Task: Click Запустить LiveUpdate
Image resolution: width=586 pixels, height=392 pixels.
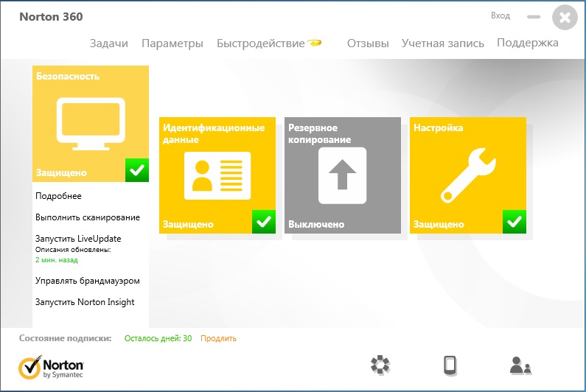Action: pos(78,239)
